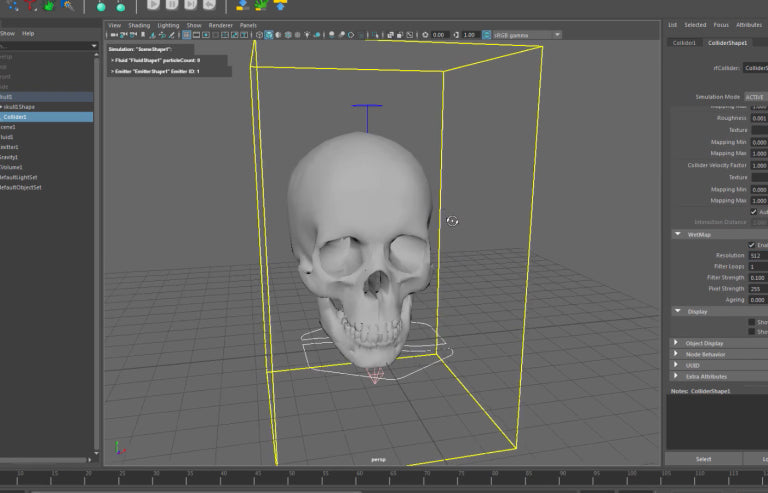Screen dimensions: 768x493
Task: Open Attribute Editor Selected menu
Action: [695, 24]
